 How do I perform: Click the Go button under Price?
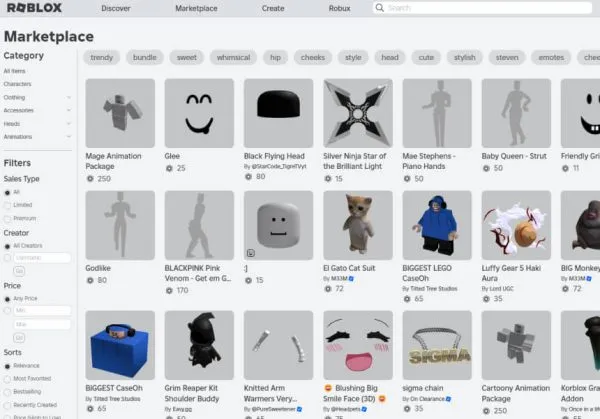click(x=19, y=338)
